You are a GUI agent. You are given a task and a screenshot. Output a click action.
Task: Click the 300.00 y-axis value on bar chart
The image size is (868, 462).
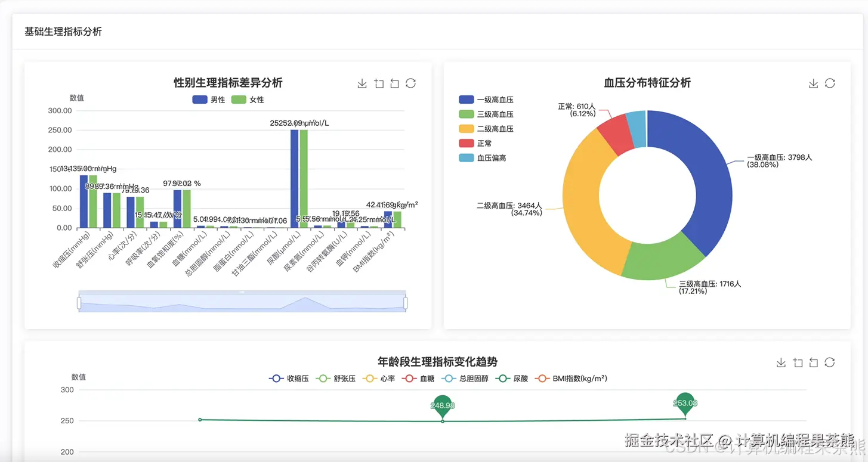click(x=60, y=111)
